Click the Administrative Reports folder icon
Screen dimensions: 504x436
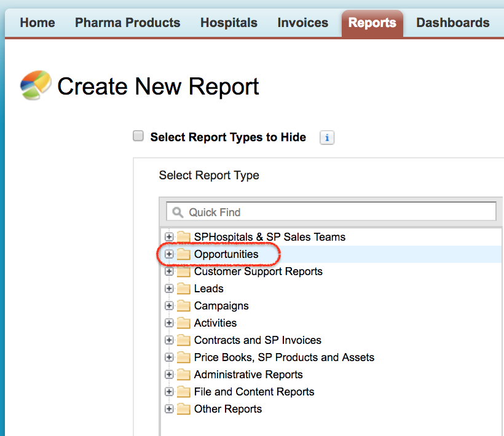pyautogui.click(x=184, y=375)
